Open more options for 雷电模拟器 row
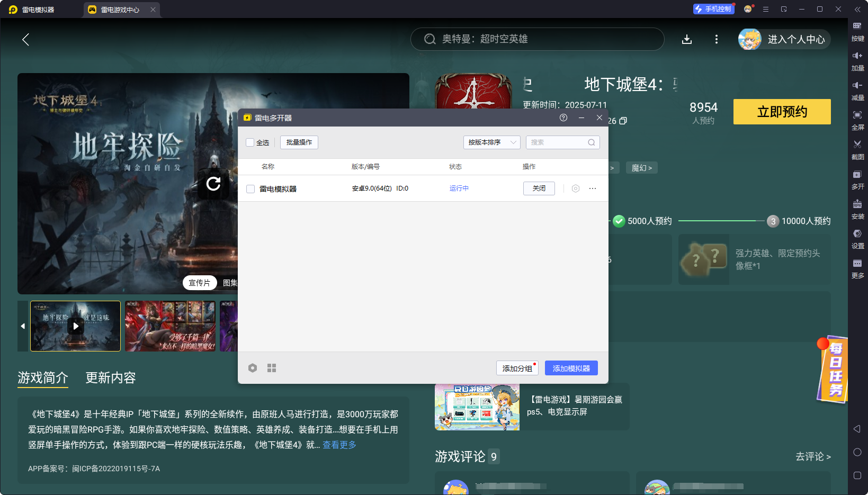 593,188
